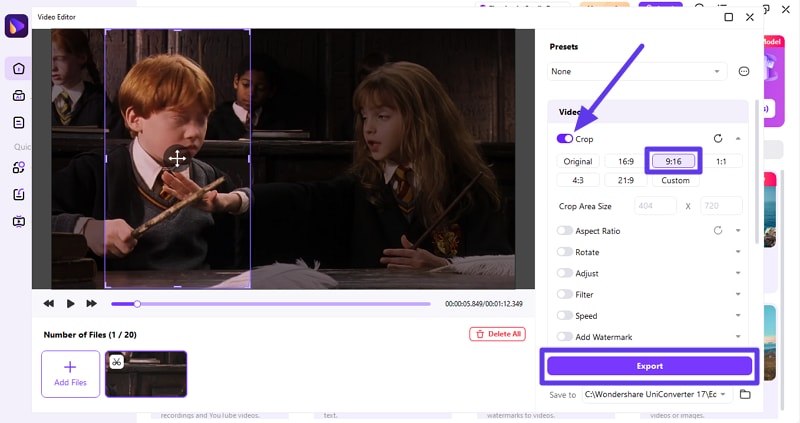Enable the Speed toggle
The image size is (800, 423).
[564, 315]
